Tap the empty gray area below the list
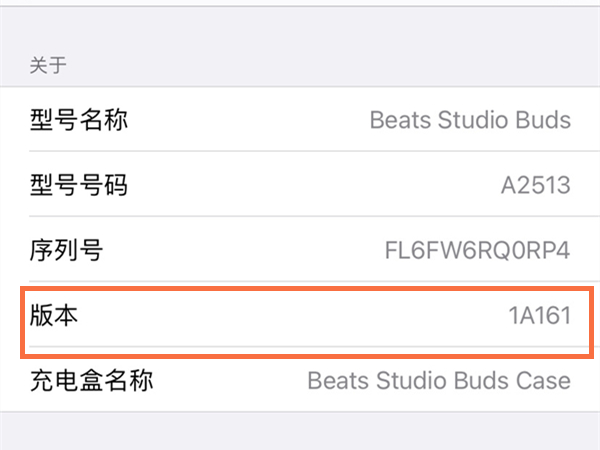600x450 pixels. (x=300, y=430)
